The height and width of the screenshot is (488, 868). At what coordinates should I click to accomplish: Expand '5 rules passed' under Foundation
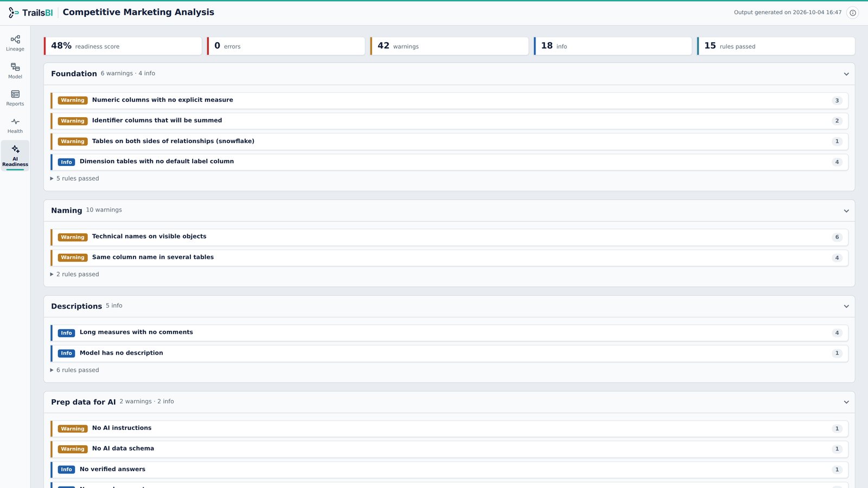[75, 178]
